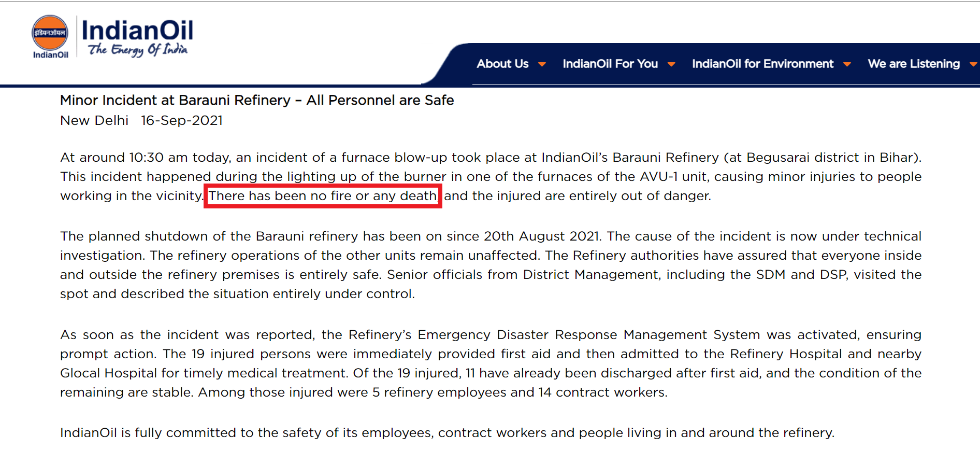This screenshot has width=980, height=450.
Task: Click the 'New Delhi' dateline text
Action: (94, 120)
